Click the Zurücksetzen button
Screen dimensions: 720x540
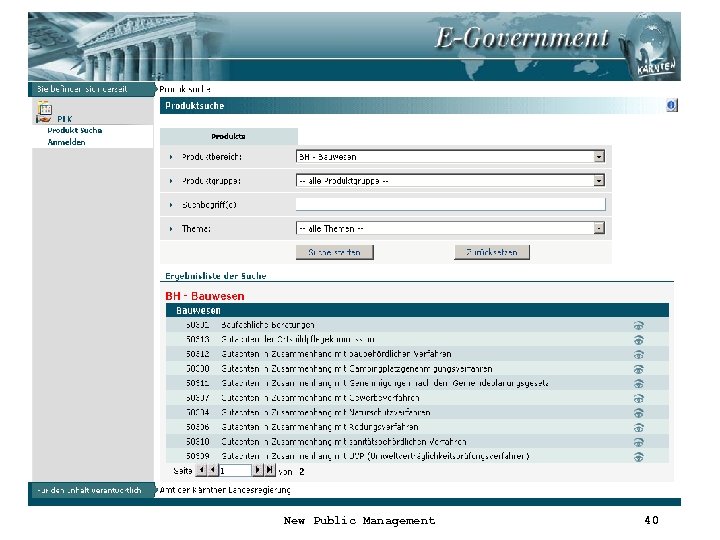[492, 252]
